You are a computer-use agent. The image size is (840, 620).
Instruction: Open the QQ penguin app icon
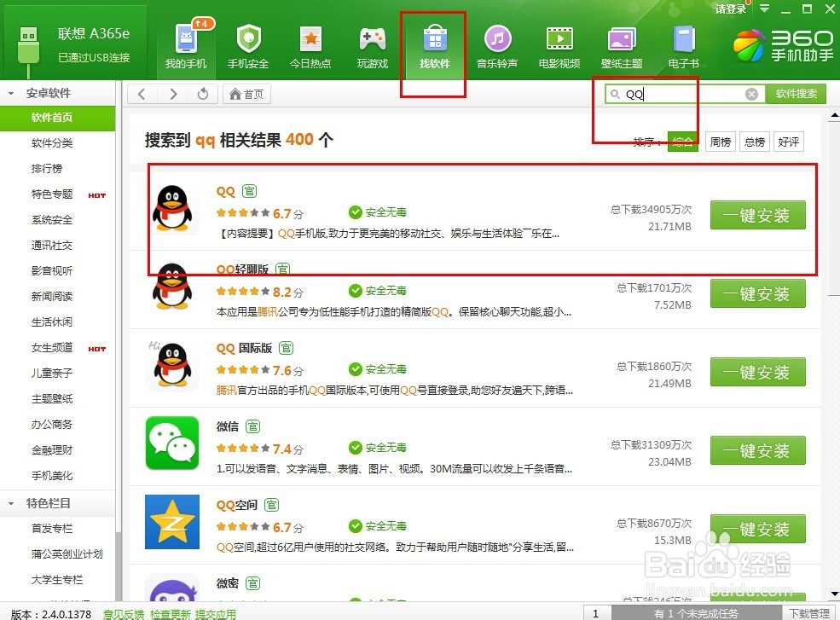coord(172,210)
